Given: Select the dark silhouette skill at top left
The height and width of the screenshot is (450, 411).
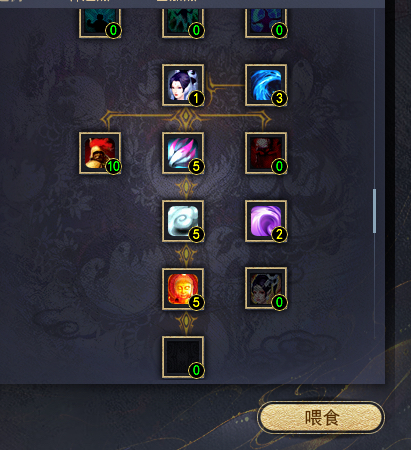Looking at the screenshot, I should [100, 23].
